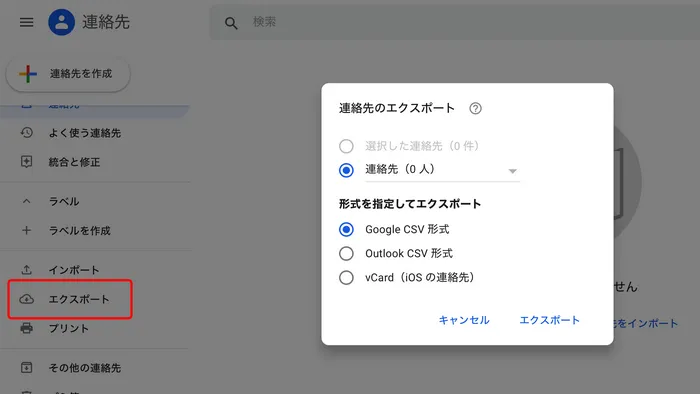Open よく使う連絡先 in sidebar
This screenshot has height=394, width=700.
pos(85,133)
